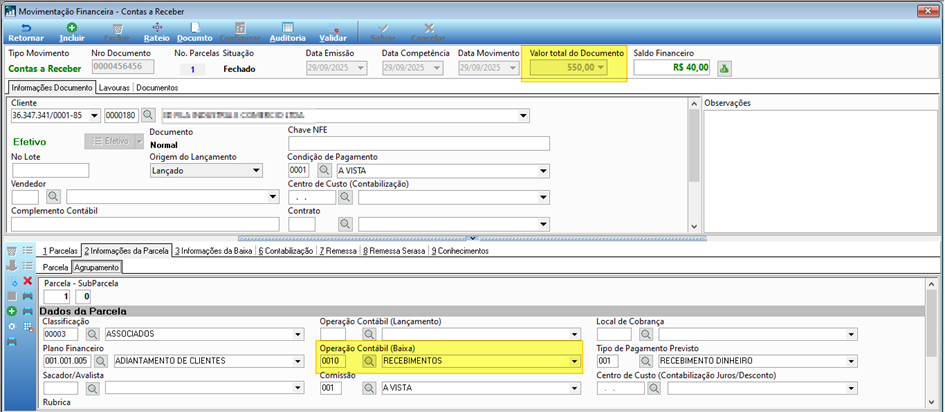The width and height of the screenshot is (945, 412).
Task: Open the Rateio toolbar icon
Action: click(157, 28)
